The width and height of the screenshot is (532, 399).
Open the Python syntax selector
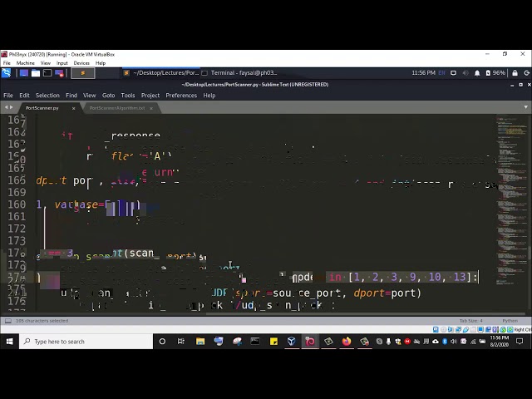coord(510,321)
